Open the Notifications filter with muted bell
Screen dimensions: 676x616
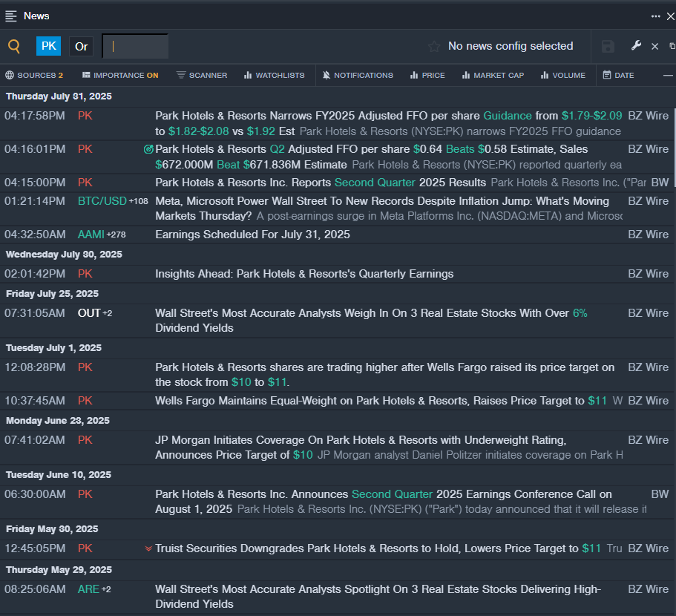358,75
